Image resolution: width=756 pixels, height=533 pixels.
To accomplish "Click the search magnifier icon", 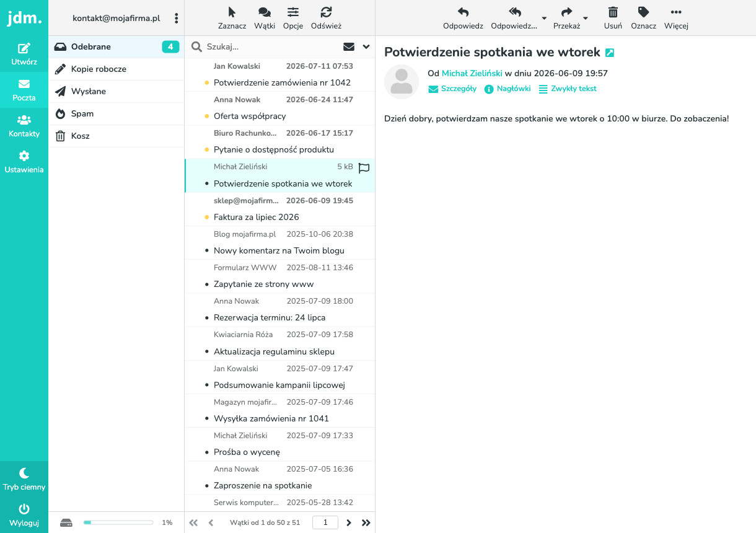I will coord(196,46).
